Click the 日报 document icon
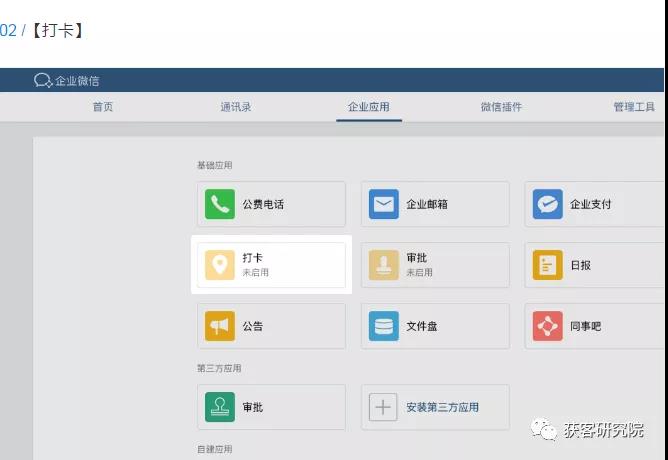This screenshot has height=460, width=668. 548,265
